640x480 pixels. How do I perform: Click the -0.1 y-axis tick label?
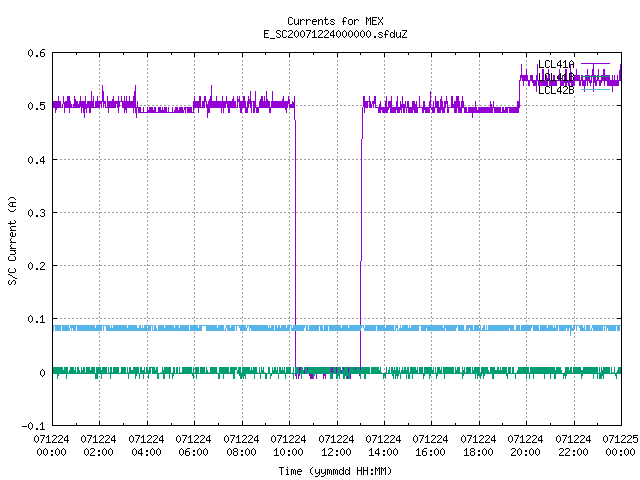tap(33, 426)
